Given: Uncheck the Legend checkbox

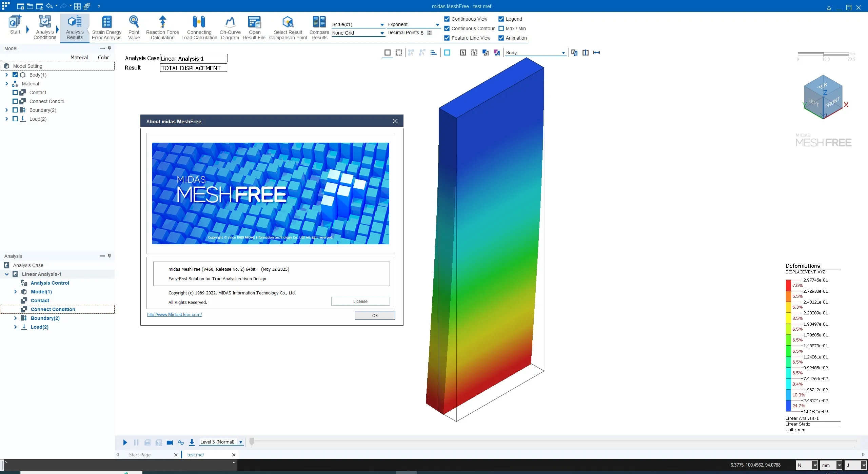Looking at the screenshot, I should click(x=501, y=19).
